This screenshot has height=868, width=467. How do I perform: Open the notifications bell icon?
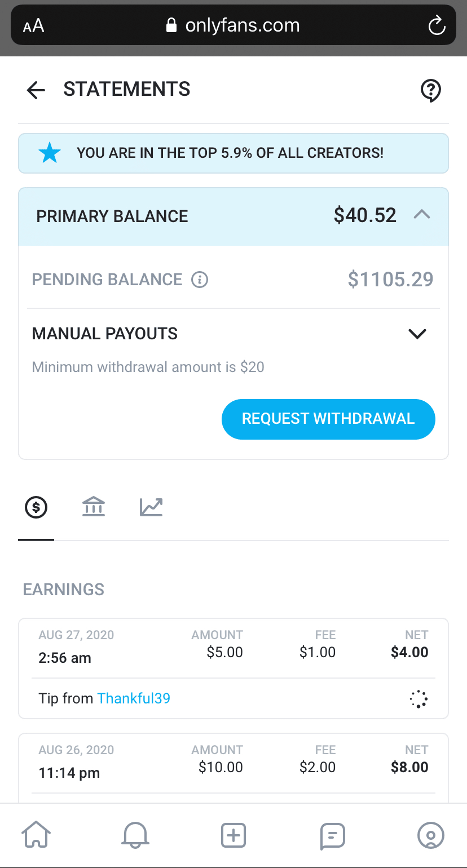pos(135,835)
